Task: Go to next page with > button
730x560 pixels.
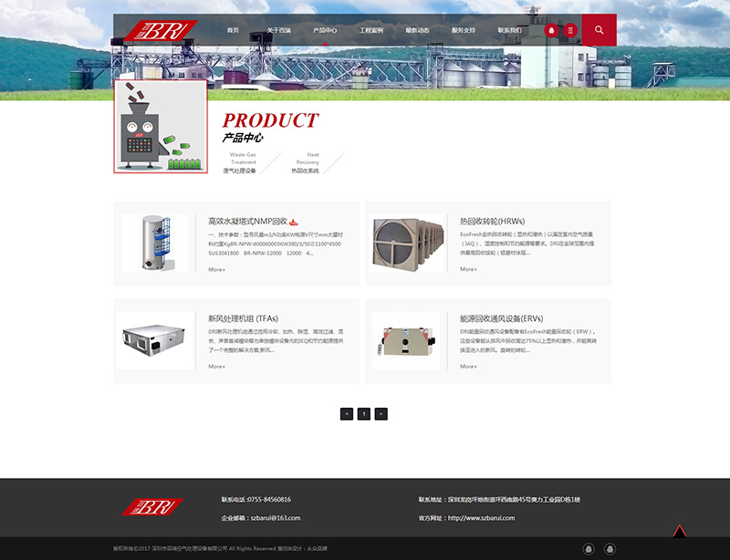Action: [x=381, y=414]
